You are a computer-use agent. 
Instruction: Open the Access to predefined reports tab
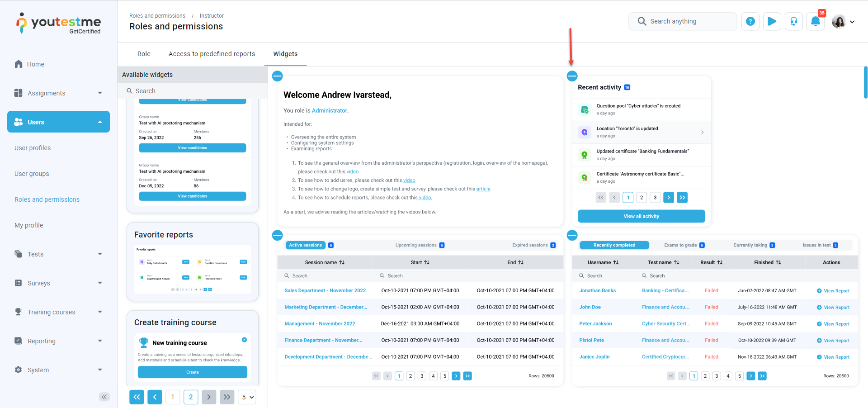[212, 54]
